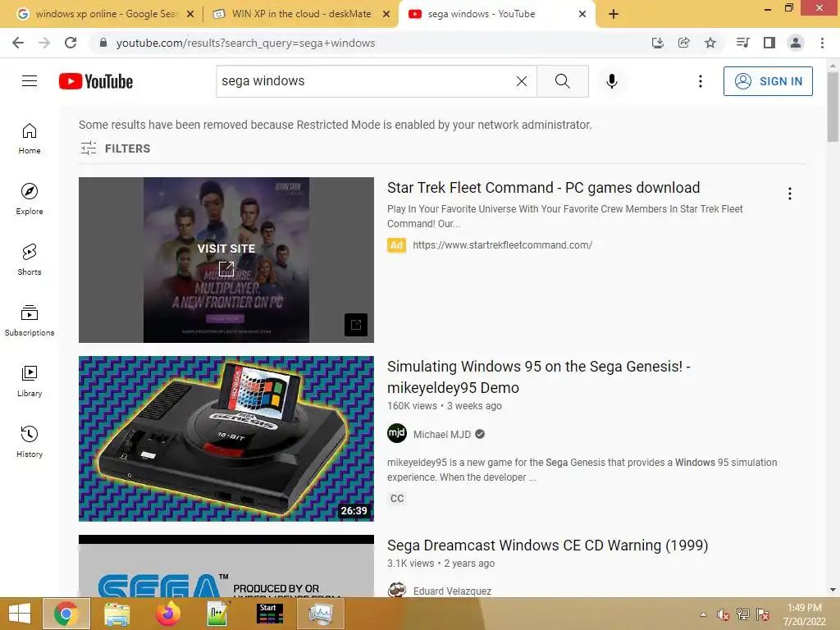Viewport: 840px width, 630px height.
Task: Open Chrome profile avatar
Action: click(796, 43)
